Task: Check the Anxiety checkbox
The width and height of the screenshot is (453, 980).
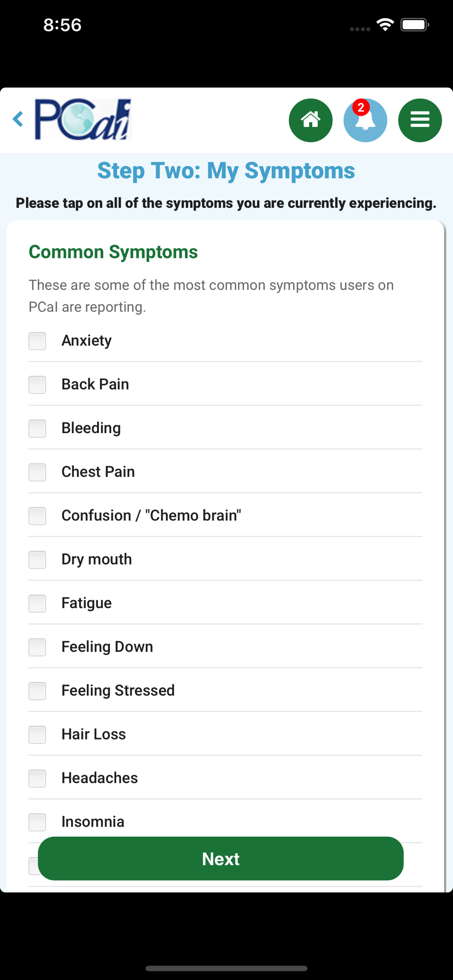Action: pyautogui.click(x=37, y=341)
